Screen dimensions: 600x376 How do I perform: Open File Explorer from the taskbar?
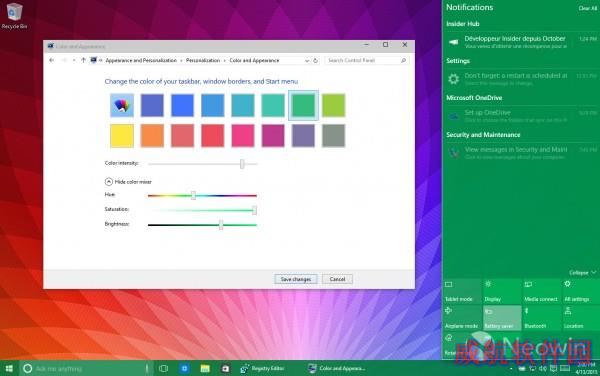[x=205, y=368]
